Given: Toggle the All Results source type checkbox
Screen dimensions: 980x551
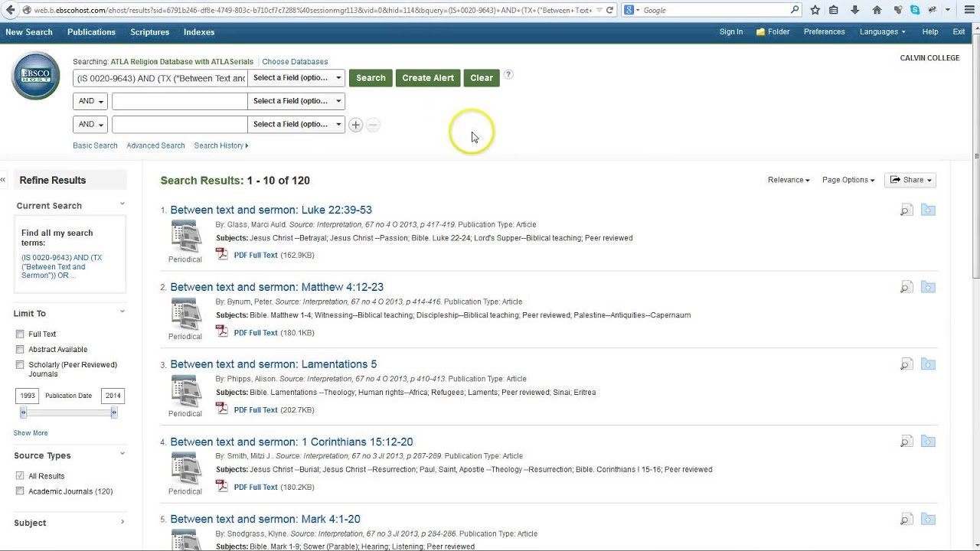Looking at the screenshot, I should (20, 476).
